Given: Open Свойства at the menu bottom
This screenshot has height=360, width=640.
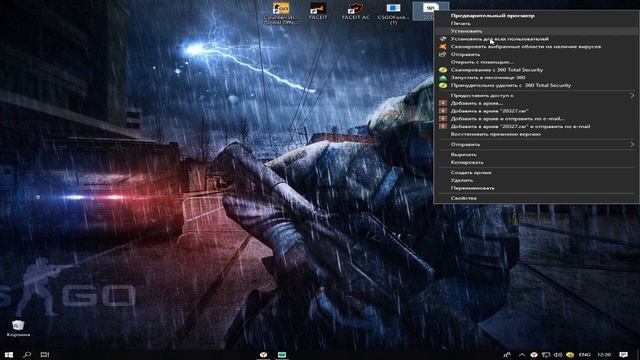Looking at the screenshot, I should (536, 198).
